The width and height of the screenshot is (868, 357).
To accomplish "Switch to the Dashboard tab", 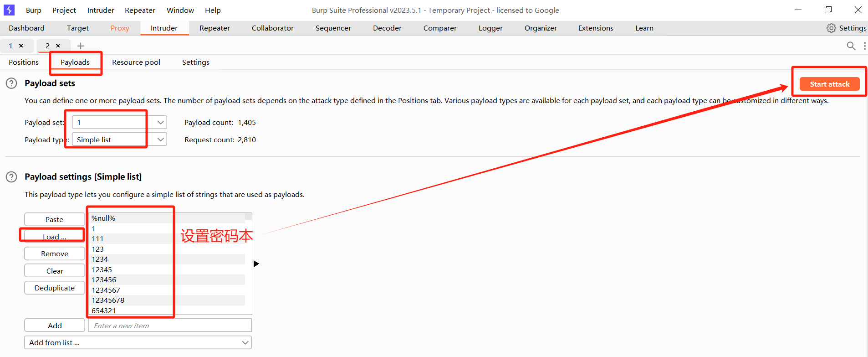I will point(27,28).
